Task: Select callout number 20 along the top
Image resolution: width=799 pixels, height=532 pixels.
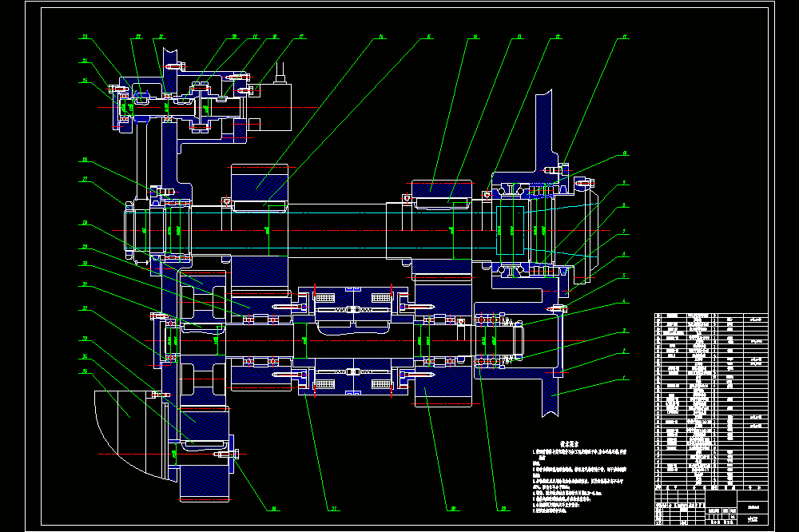Action: point(234,37)
